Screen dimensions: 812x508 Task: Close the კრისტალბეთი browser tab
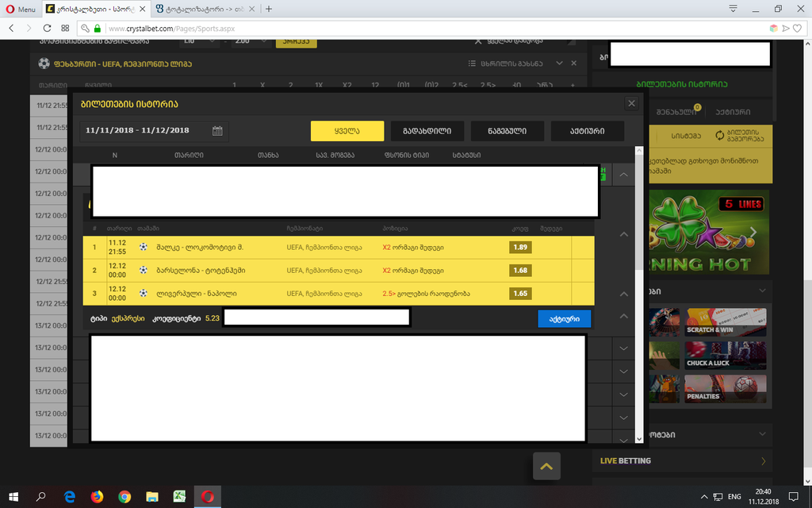(143, 9)
